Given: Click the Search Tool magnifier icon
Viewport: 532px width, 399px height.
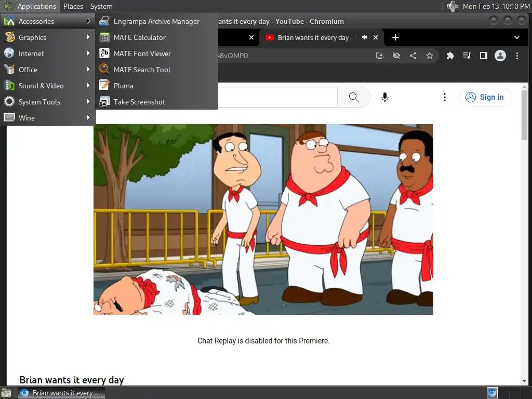Looking at the screenshot, I should pyautogui.click(x=104, y=69).
